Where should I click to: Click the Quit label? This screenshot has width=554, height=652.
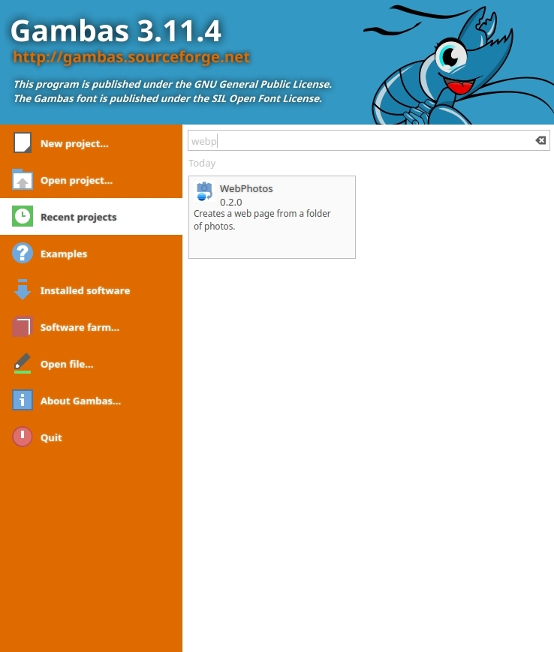pyautogui.click(x=51, y=437)
